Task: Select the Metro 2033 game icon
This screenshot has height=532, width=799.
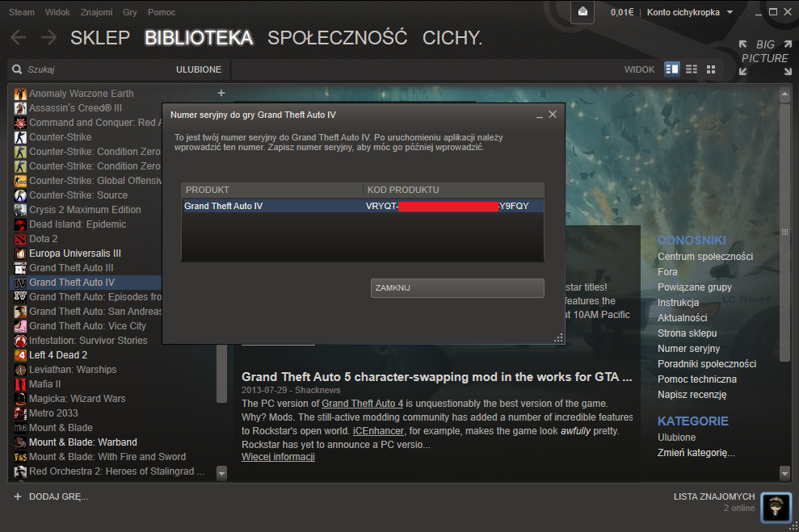Action: [x=20, y=413]
